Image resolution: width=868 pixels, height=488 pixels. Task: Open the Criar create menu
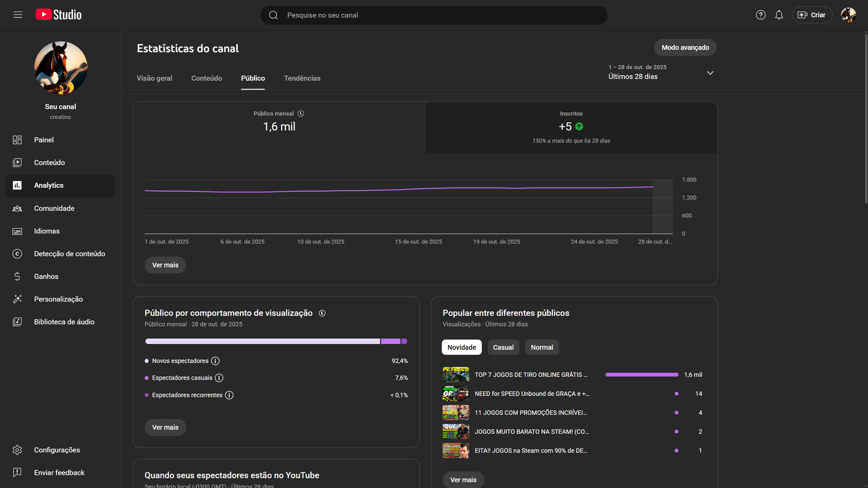(812, 15)
